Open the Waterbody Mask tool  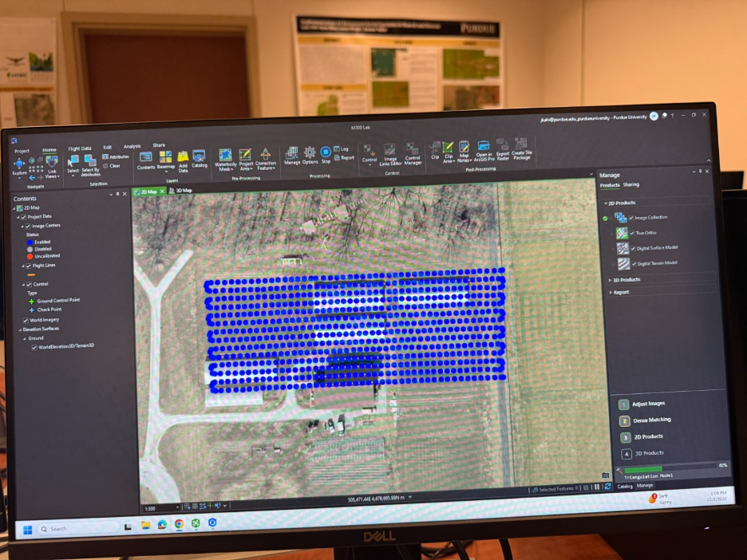225,160
